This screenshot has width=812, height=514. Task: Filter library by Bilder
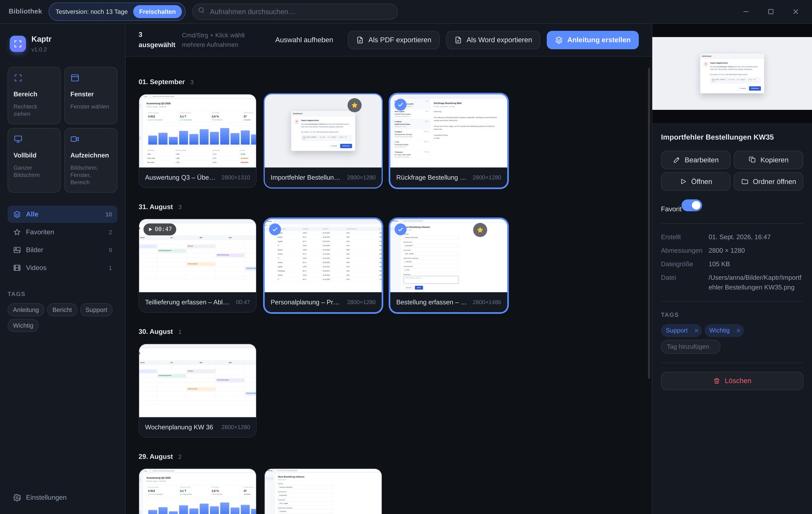62,250
